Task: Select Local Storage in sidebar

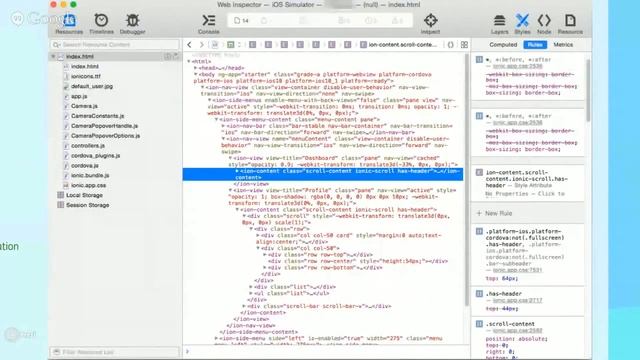Action: coord(84,195)
